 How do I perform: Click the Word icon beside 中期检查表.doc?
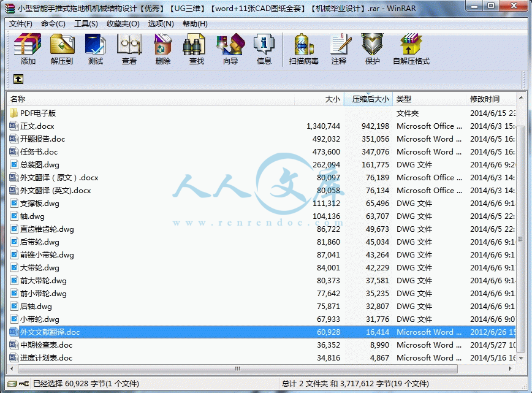pos(13,345)
